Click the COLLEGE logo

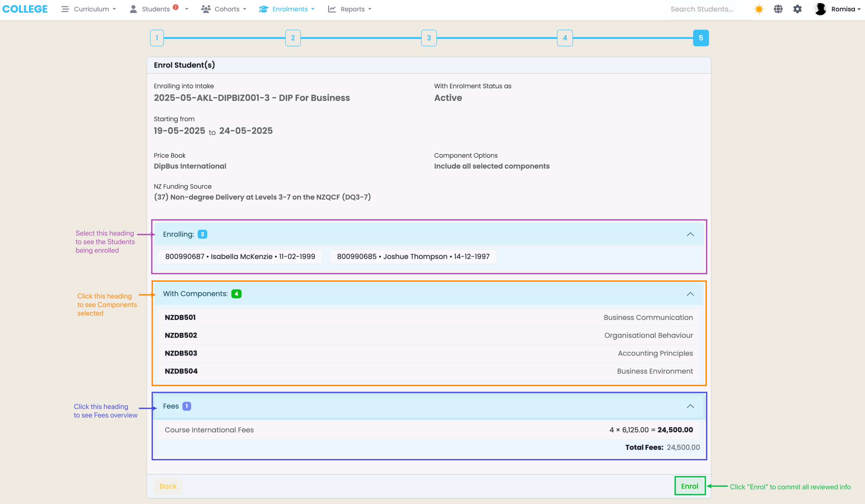pyautogui.click(x=25, y=9)
